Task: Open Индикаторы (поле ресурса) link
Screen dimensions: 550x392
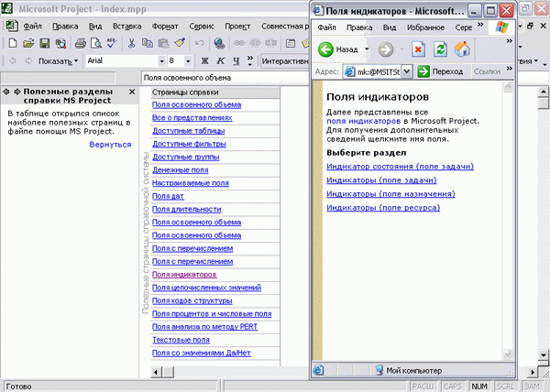Action: point(383,207)
